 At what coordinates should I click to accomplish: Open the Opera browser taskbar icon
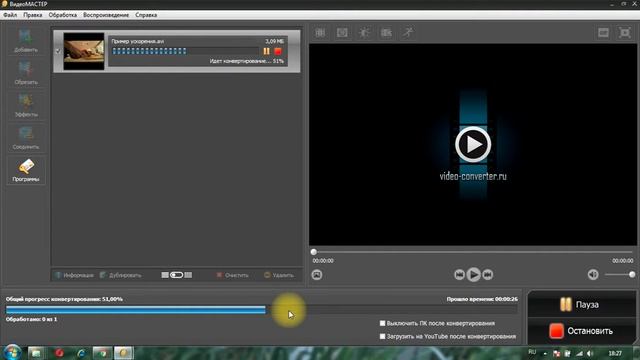(x=59, y=353)
